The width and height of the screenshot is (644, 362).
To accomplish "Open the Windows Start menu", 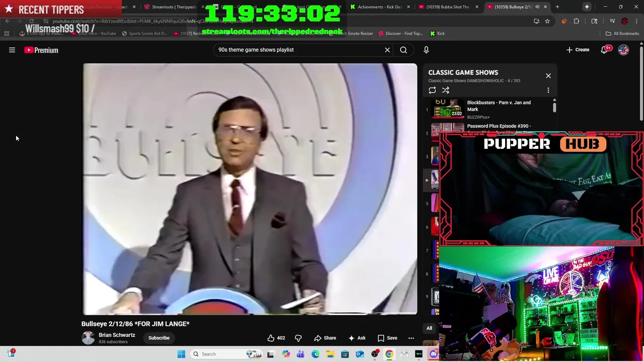I will click(x=182, y=354).
